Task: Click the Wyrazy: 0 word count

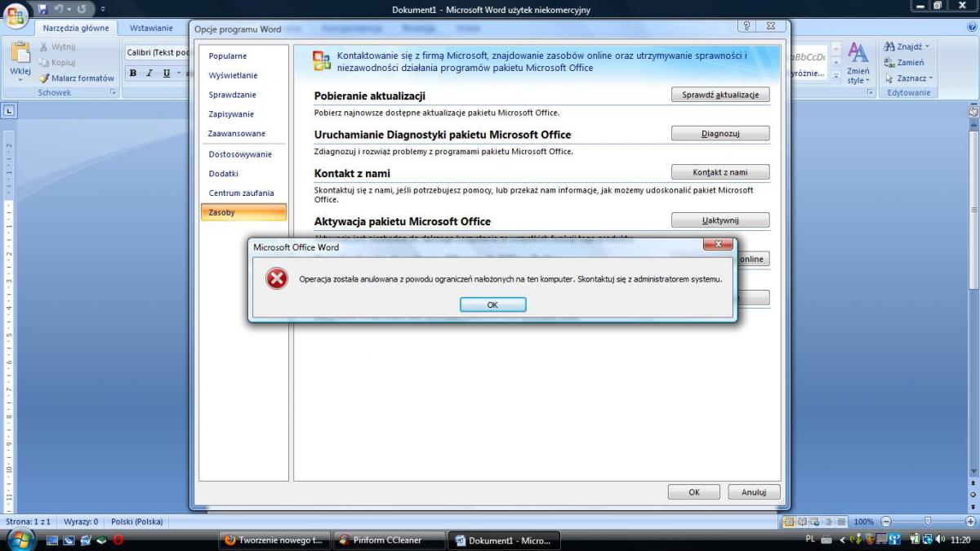Action: point(81,522)
